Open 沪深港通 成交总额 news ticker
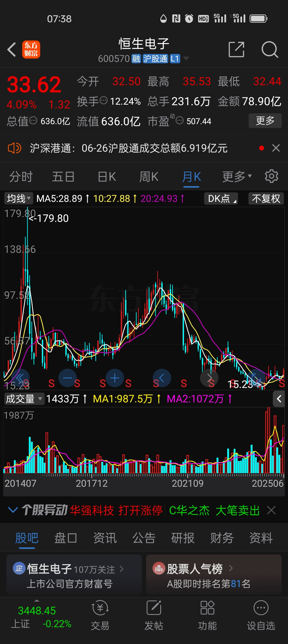Image resolution: width=288 pixels, height=644 pixels. point(129,148)
